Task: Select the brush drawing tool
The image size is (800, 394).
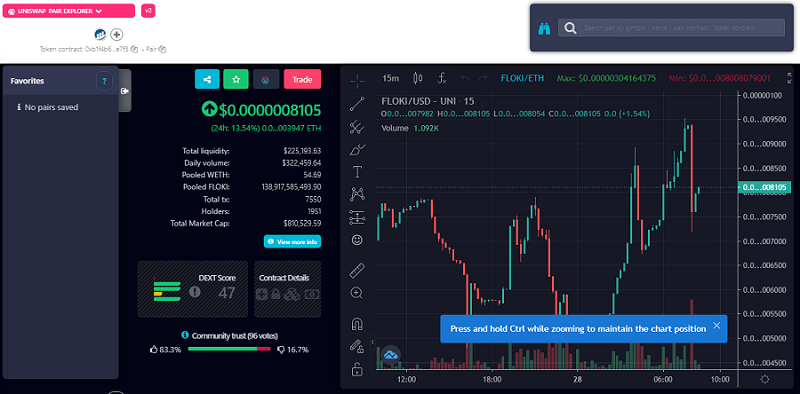Action: click(357, 150)
